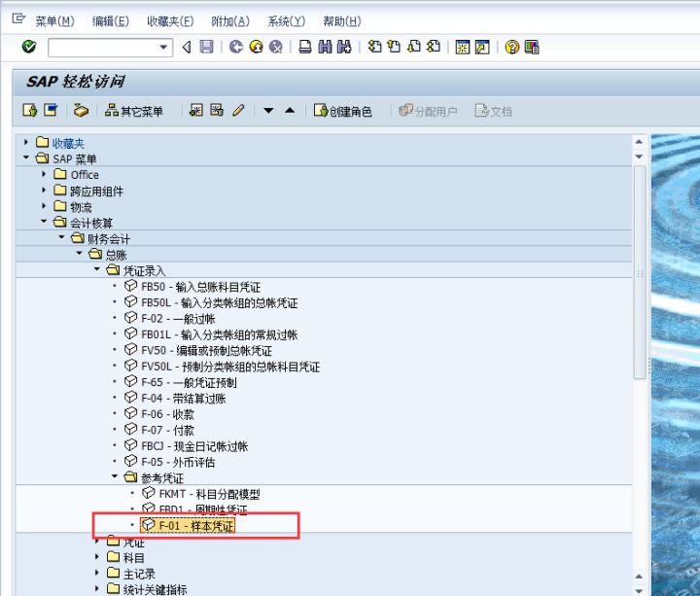
Task: Click the Move Favorites Down arrow
Action: click(268, 110)
